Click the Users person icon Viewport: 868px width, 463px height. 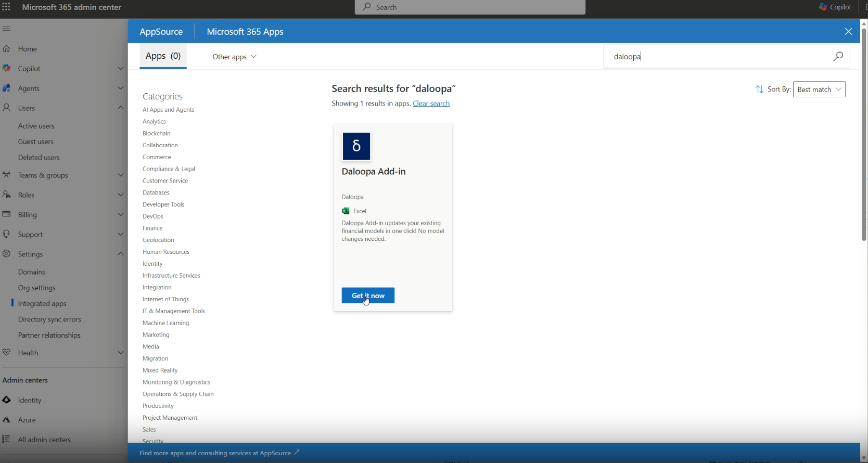[x=7, y=108]
